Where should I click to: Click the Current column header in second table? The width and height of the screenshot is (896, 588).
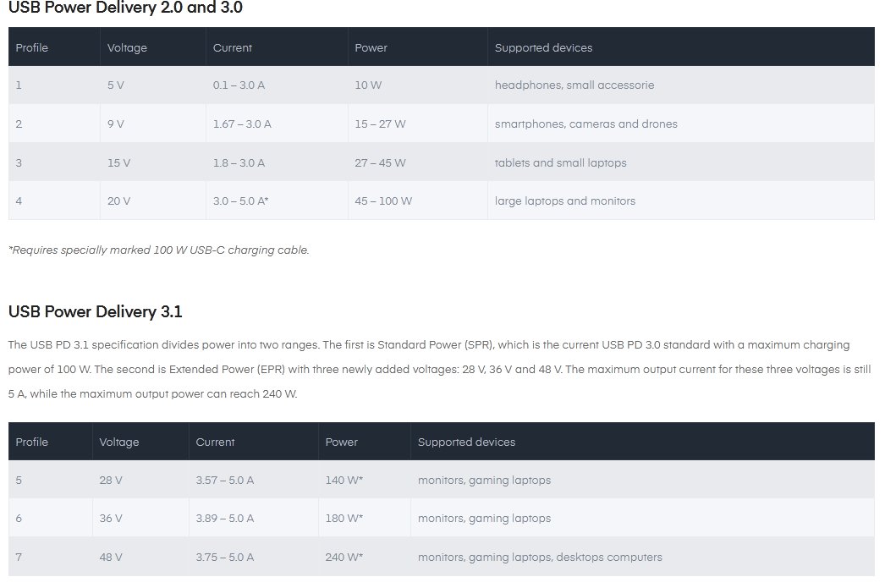pyautogui.click(x=215, y=442)
